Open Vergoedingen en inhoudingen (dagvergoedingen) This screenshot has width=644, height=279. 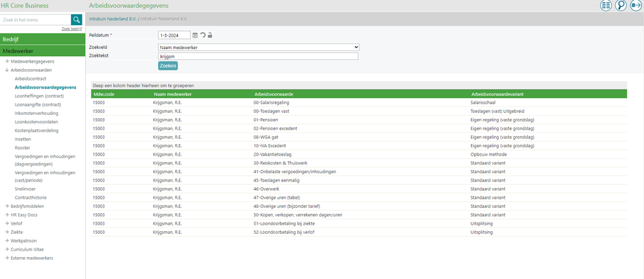[x=45, y=160]
